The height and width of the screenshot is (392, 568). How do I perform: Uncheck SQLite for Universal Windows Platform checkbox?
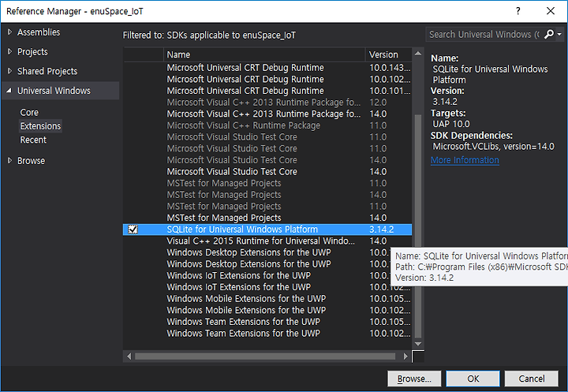pyautogui.click(x=133, y=230)
